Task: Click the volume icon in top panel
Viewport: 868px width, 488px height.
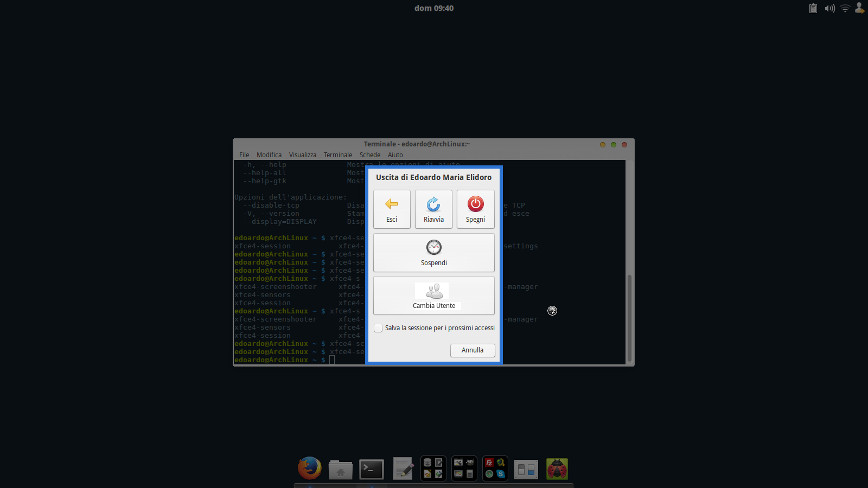Action: pos(829,8)
